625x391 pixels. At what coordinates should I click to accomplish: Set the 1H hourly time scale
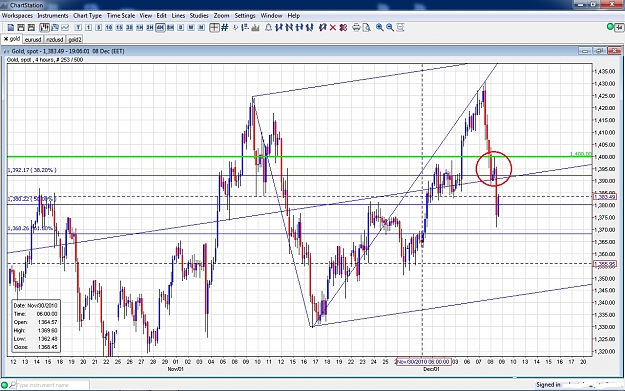pyautogui.click(x=140, y=28)
